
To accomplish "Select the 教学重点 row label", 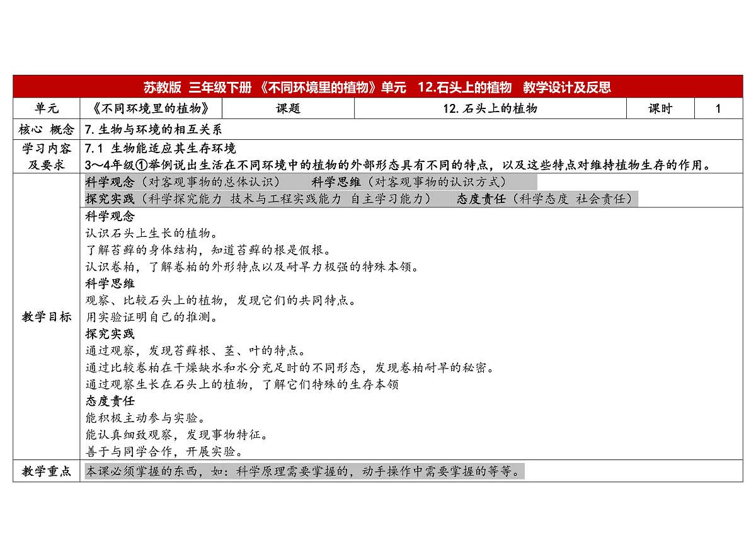I will (x=45, y=470).
